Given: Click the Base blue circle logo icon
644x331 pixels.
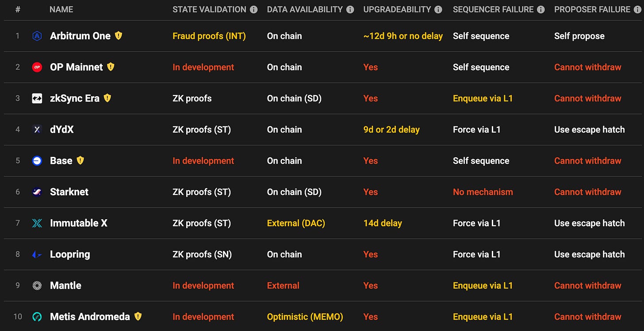Looking at the screenshot, I should point(37,161).
